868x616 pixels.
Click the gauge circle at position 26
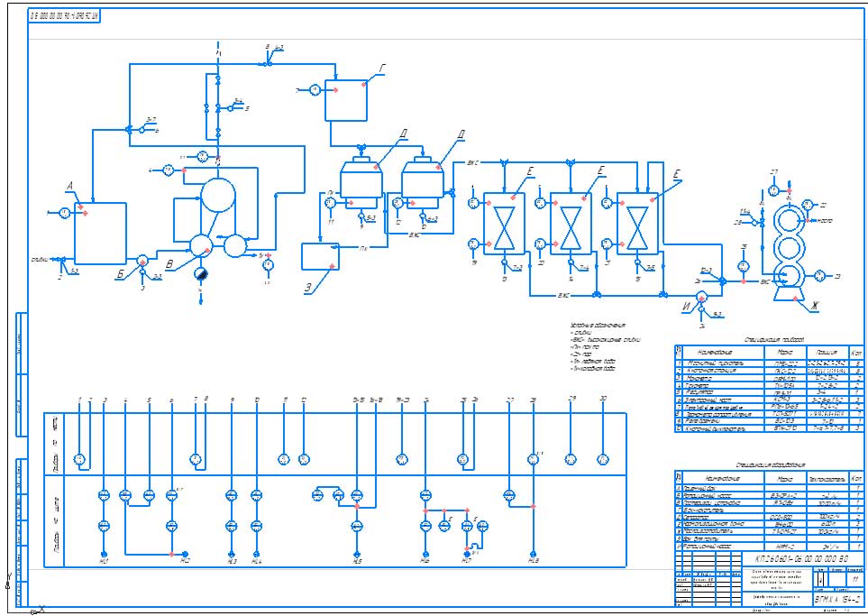pos(744,267)
